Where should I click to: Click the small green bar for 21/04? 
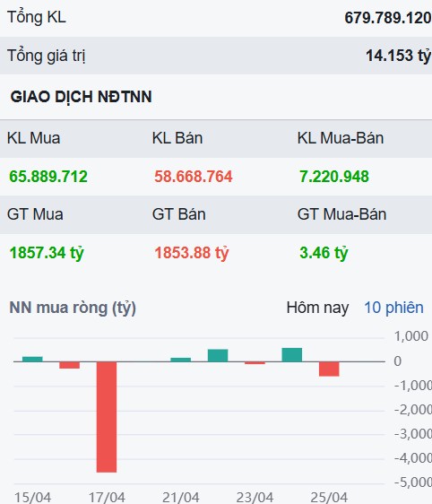[180, 360]
